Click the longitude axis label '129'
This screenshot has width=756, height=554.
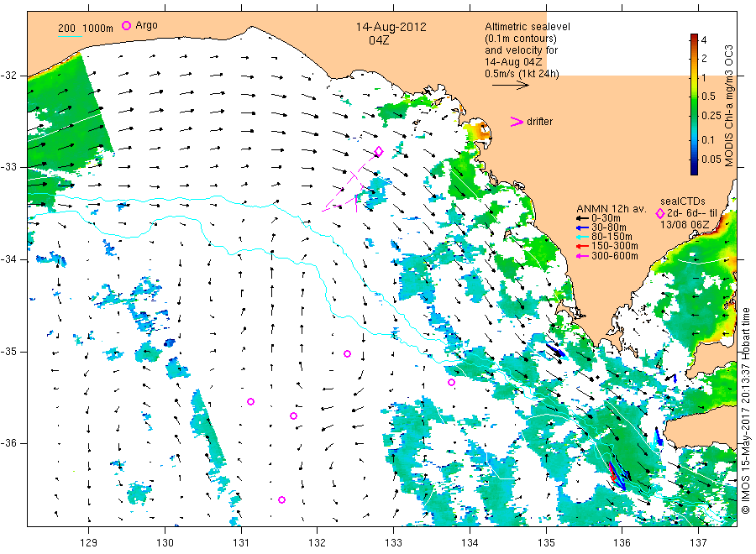coord(89,543)
